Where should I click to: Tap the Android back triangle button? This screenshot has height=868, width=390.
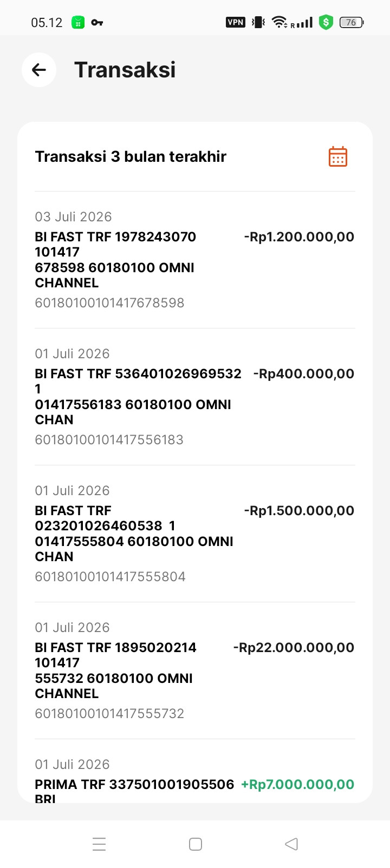click(291, 844)
